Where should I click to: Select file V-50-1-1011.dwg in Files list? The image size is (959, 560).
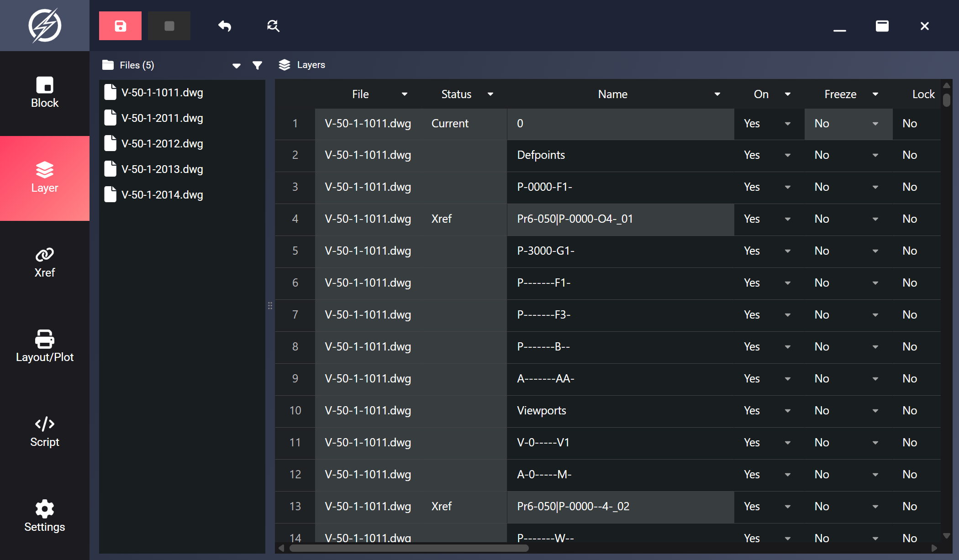[x=182, y=93]
